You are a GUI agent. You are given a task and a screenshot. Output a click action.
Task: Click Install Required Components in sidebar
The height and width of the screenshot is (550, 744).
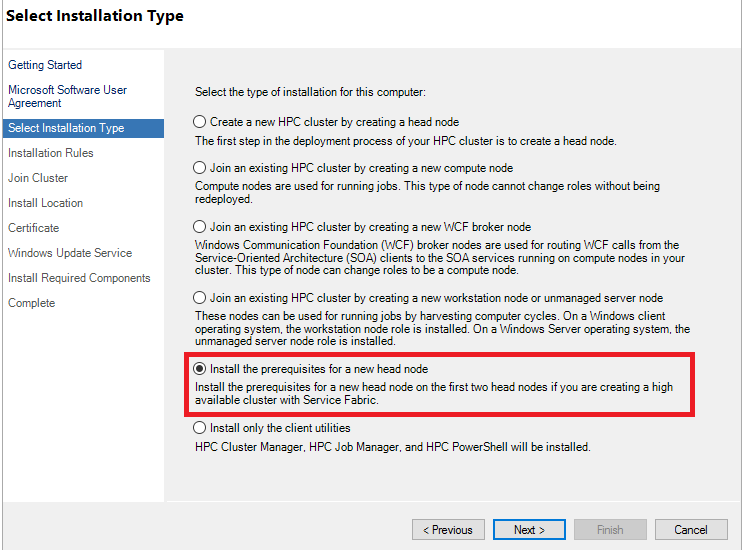79,278
